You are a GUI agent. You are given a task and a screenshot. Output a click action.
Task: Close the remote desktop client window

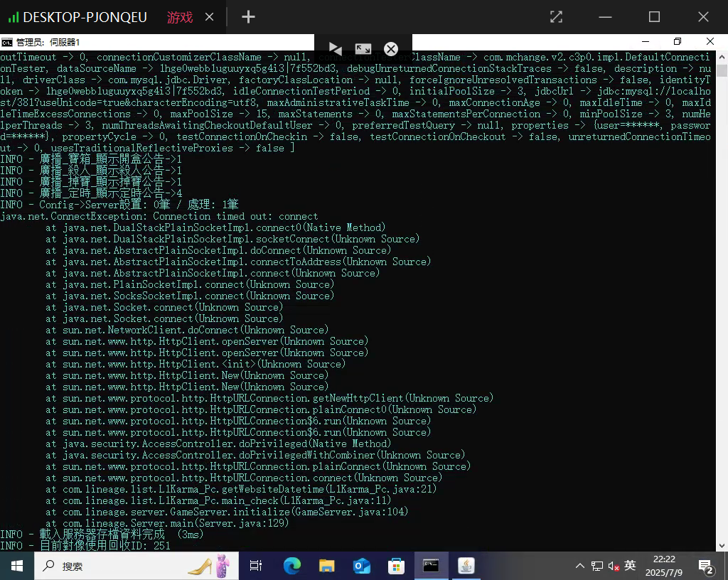pyautogui.click(x=703, y=17)
